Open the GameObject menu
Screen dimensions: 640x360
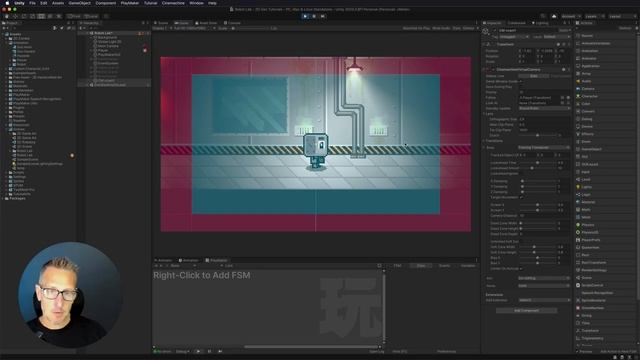(x=79, y=3)
